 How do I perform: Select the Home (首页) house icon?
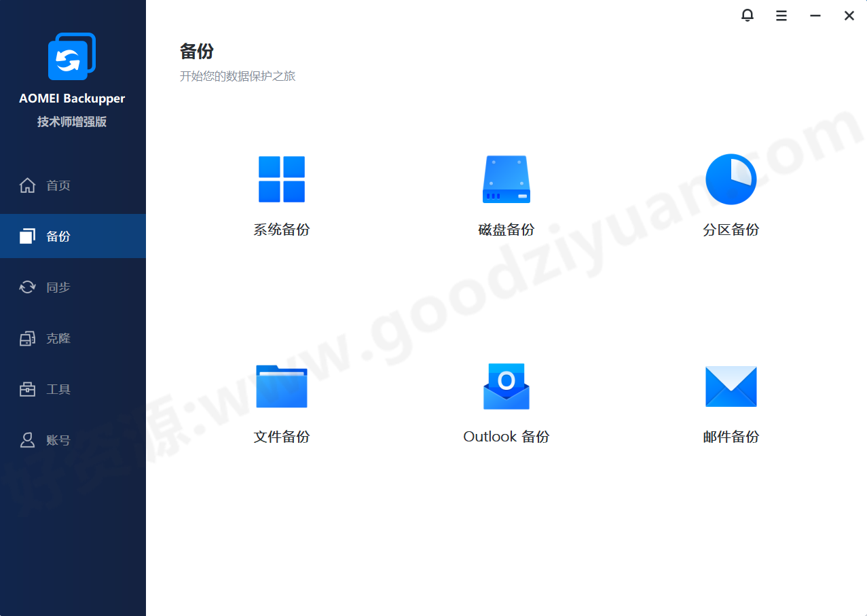coord(48,185)
